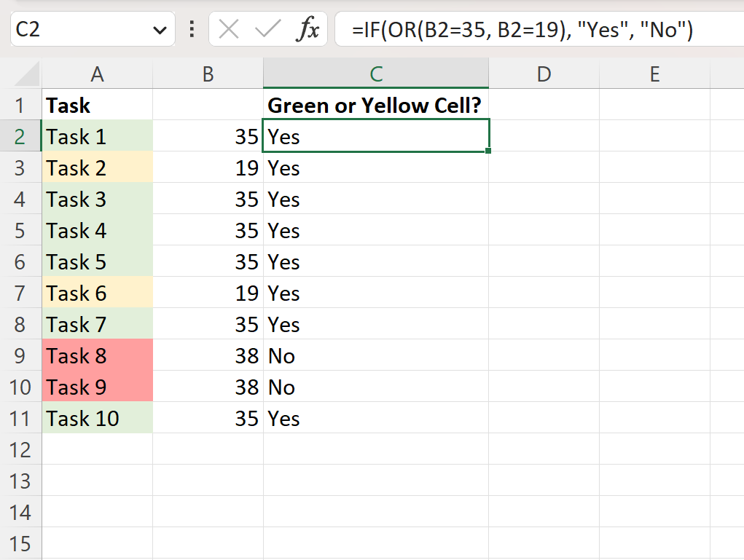The image size is (744, 560).
Task: Select red cell 'Task 9'
Action: pyautogui.click(x=97, y=387)
